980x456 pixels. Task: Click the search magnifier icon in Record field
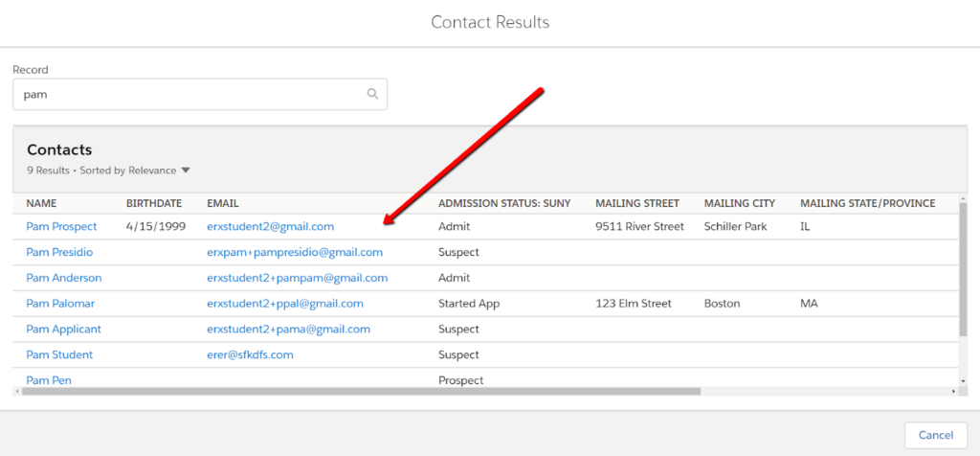pos(372,95)
